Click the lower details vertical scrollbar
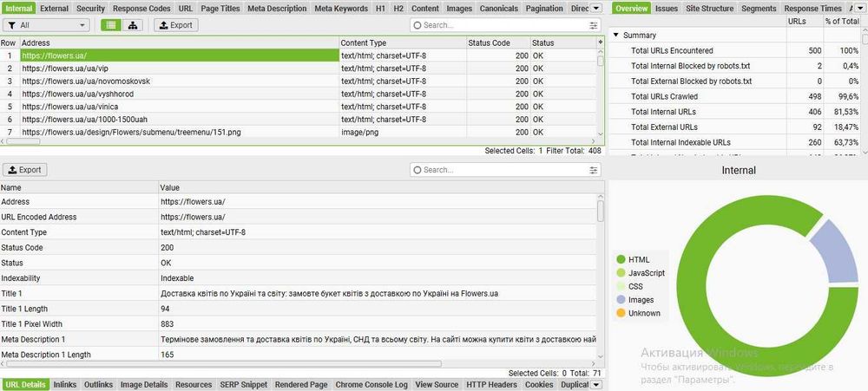 click(x=601, y=211)
